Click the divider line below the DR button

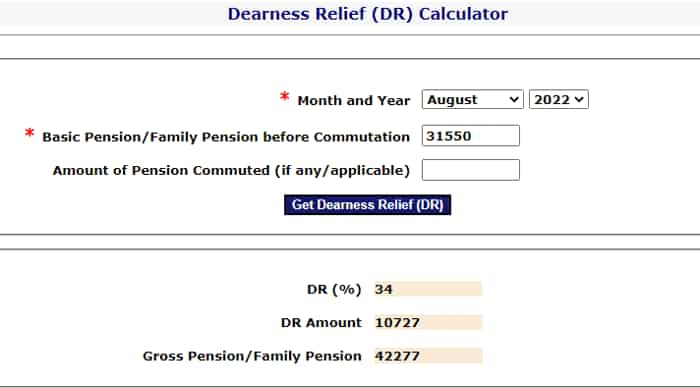[350, 234]
